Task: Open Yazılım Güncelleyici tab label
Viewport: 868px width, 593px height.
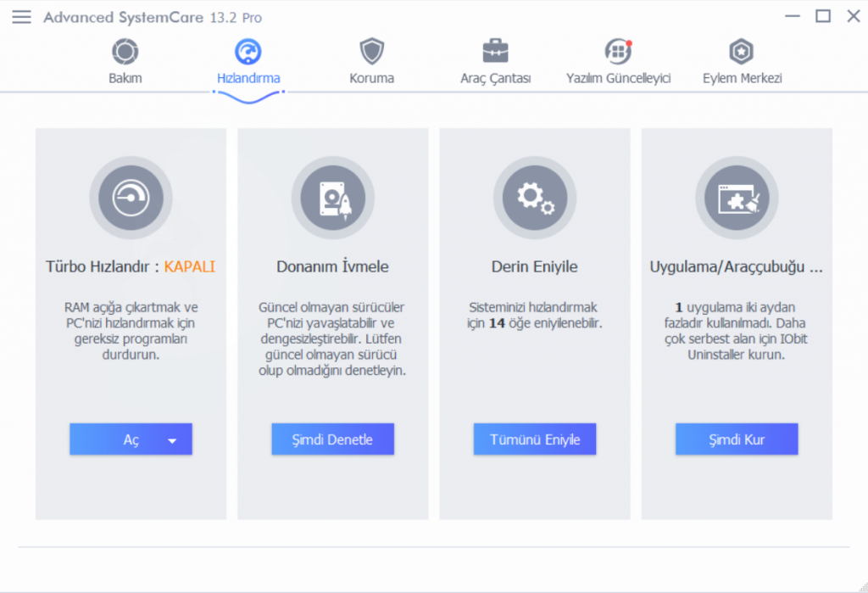Action: (x=618, y=78)
